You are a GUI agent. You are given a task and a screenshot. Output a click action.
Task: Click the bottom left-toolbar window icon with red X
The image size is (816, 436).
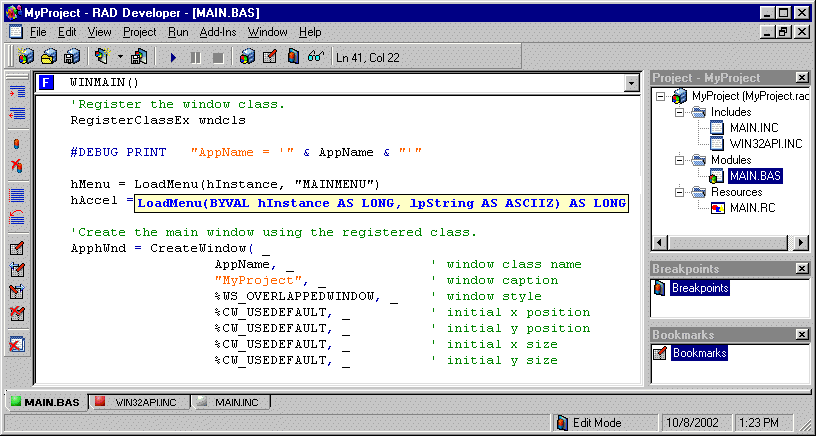pyautogui.click(x=17, y=344)
